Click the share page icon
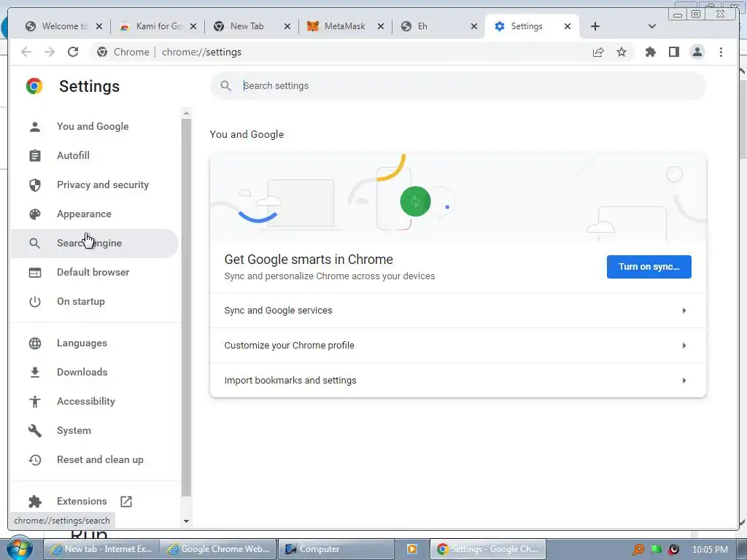The width and height of the screenshot is (747, 560). 598,52
